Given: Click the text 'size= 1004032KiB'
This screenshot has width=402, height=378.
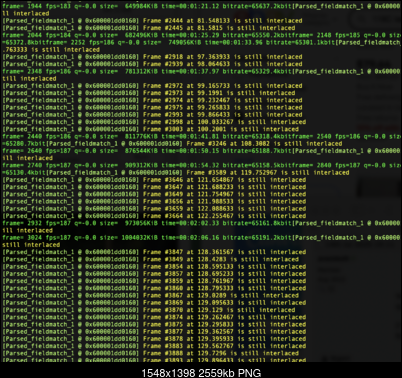Looking at the screenshot, I should click(129, 238).
